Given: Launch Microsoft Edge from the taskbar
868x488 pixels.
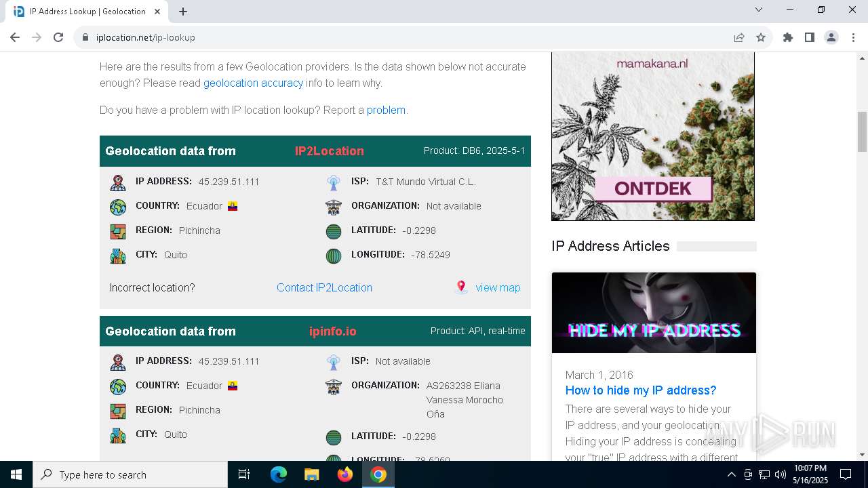Looking at the screenshot, I should (x=279, y=474).
